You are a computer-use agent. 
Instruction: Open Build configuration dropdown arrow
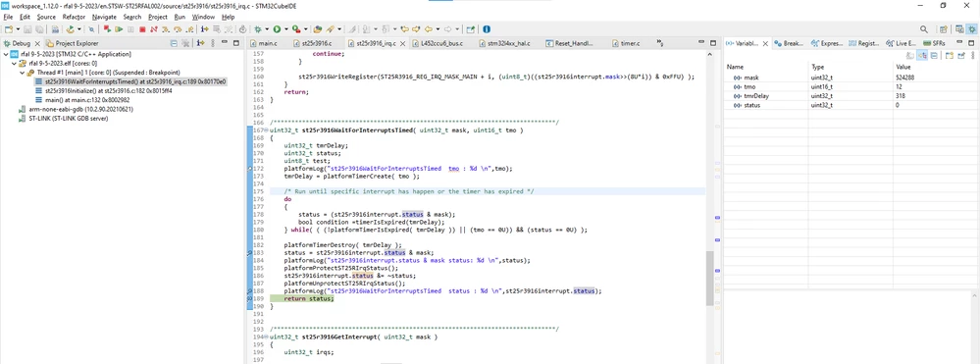pos(79,28)
